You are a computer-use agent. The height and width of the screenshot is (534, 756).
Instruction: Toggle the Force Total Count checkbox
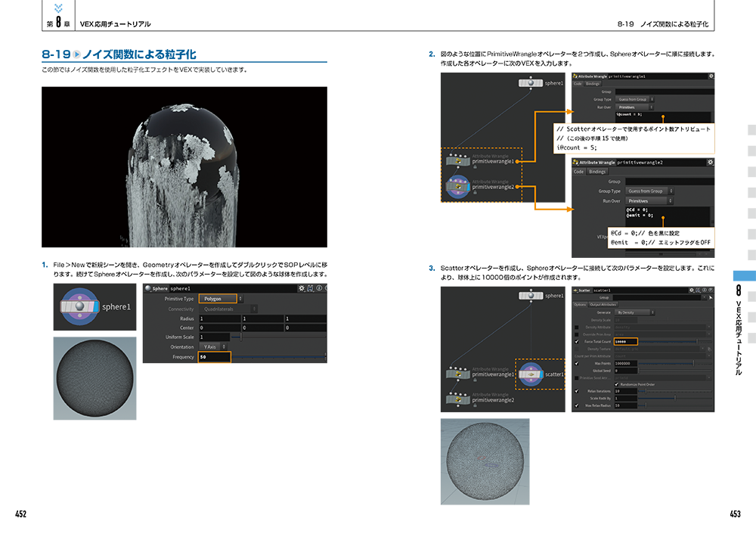coord(577,342)
